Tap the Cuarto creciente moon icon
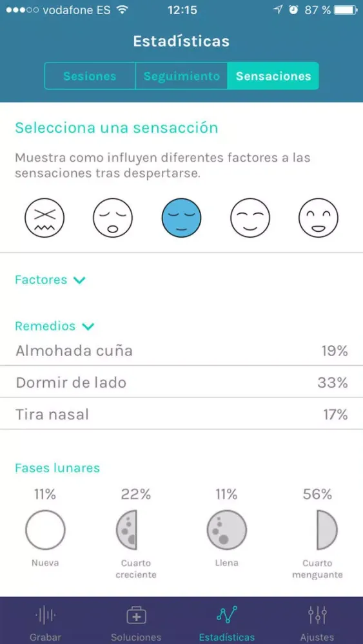 point(126,530)
